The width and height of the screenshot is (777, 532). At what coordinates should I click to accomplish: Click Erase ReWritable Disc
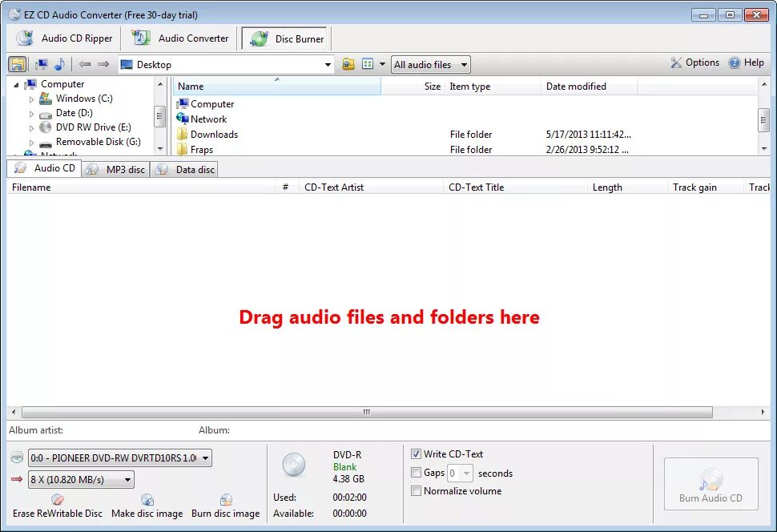pos(58,506)
